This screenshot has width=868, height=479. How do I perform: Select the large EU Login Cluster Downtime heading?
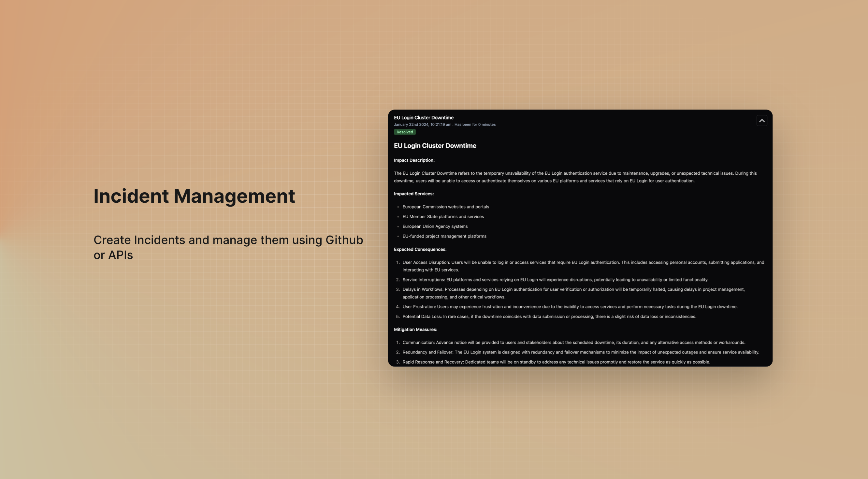(435, 146)
